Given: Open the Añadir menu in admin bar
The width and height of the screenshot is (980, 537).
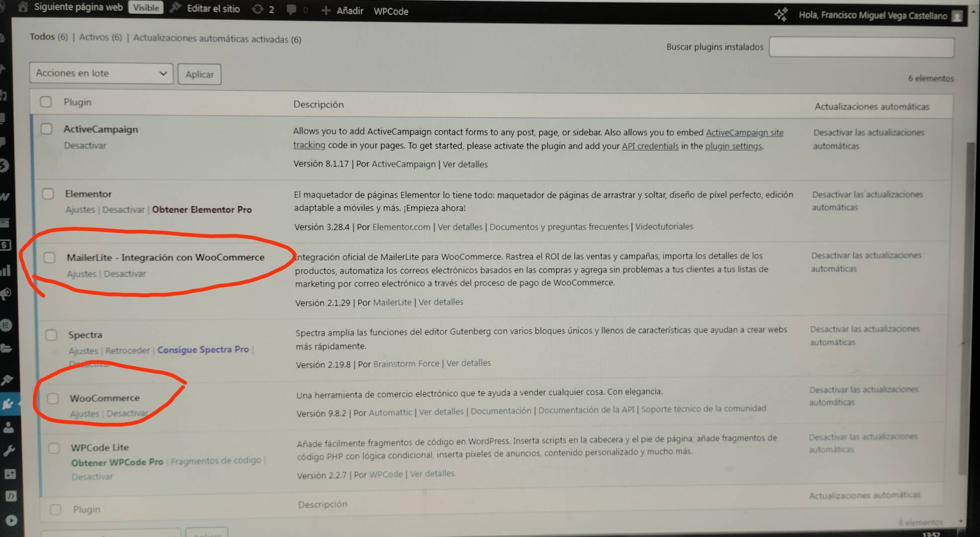Looking at the screenshot, I should point(350,11).
